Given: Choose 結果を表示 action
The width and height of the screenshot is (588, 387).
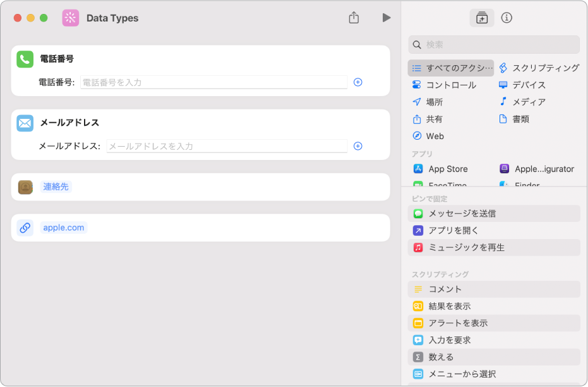Looking at the screenshot, I should click(x=494, y=306).
